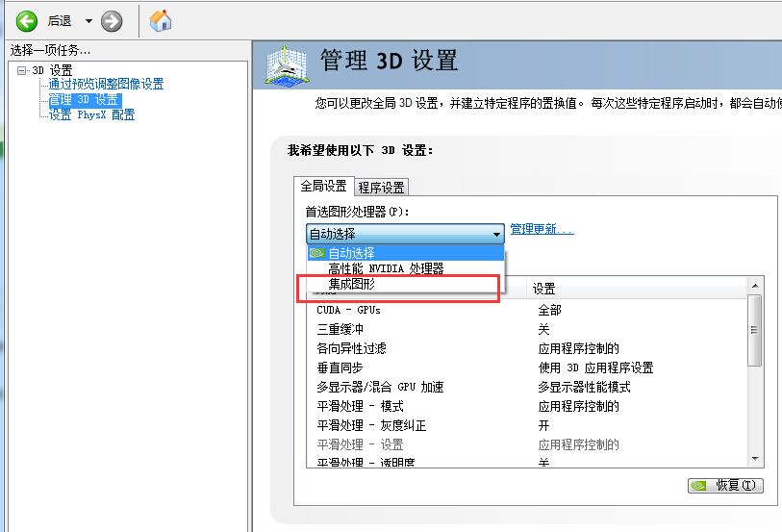
Task: Click the 全部 value for CUDA
Action: pos(549,310)
